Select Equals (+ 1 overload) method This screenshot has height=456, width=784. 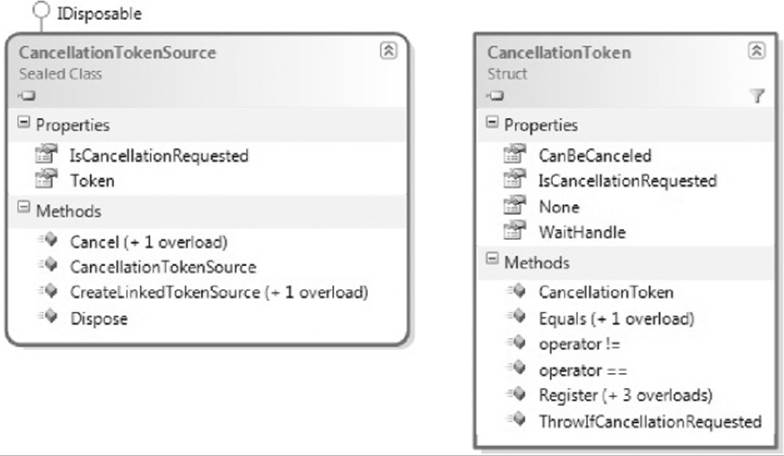616,318
